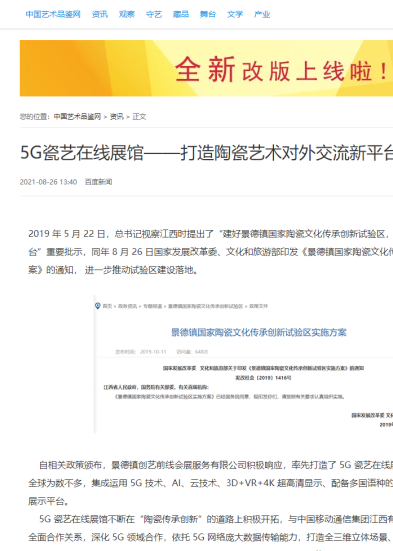Open the 中国艺术品鉴网 home link in the navbar
Screen dimensions: 393x551
click(53, 14)
